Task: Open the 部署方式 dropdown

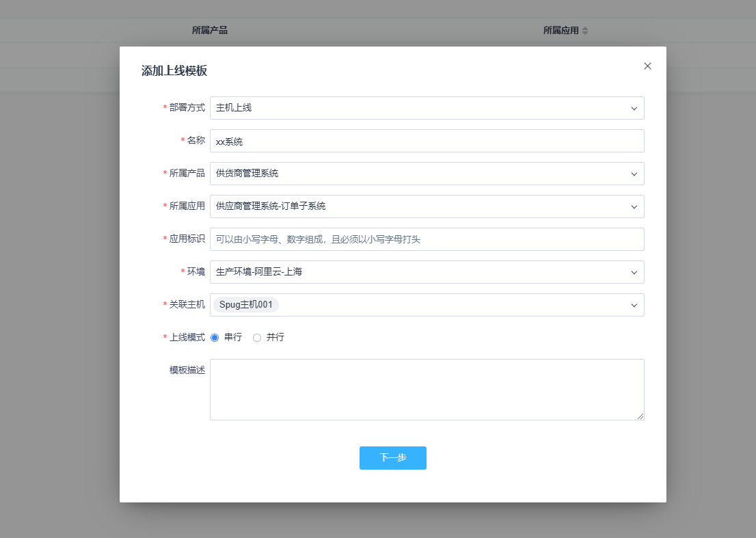Action: (x=427, y=108)
